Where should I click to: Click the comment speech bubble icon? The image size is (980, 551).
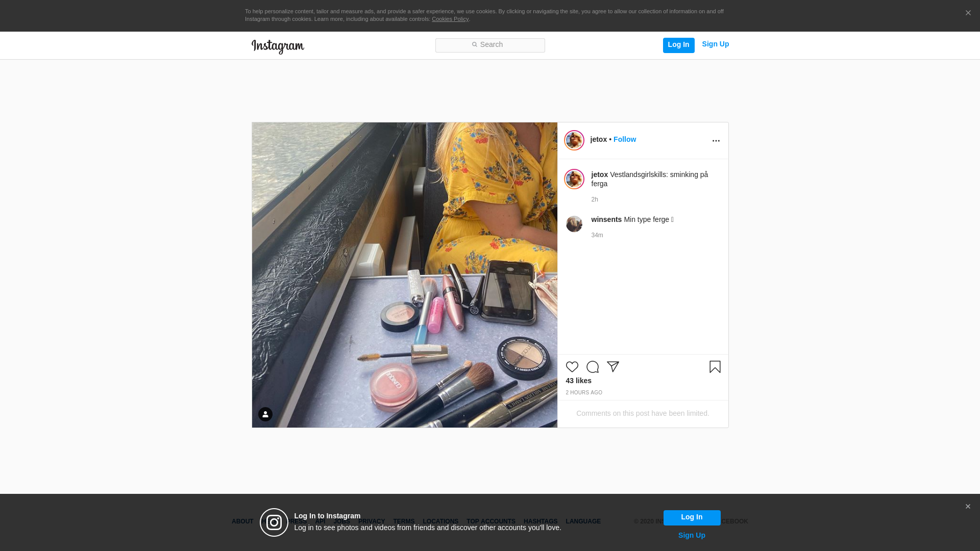point(592,367)
